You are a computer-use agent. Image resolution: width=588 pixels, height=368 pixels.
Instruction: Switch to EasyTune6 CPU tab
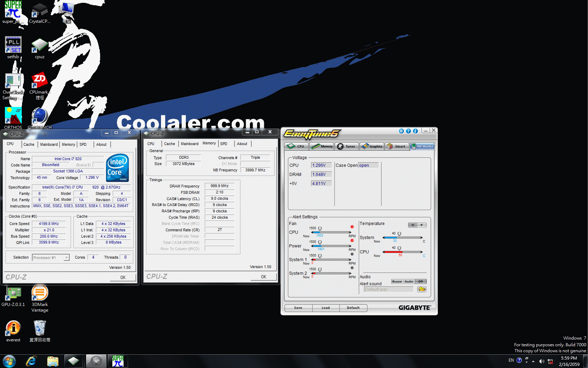point(296,146)
